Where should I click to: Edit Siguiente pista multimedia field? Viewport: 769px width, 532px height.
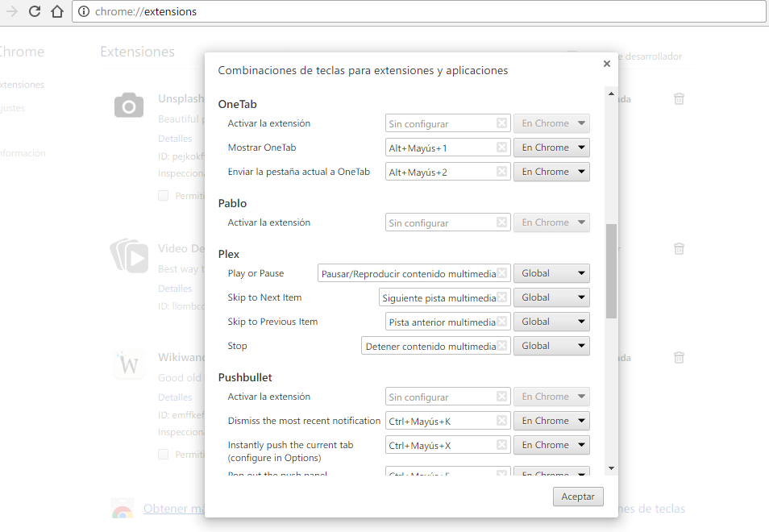pos(444,297)
